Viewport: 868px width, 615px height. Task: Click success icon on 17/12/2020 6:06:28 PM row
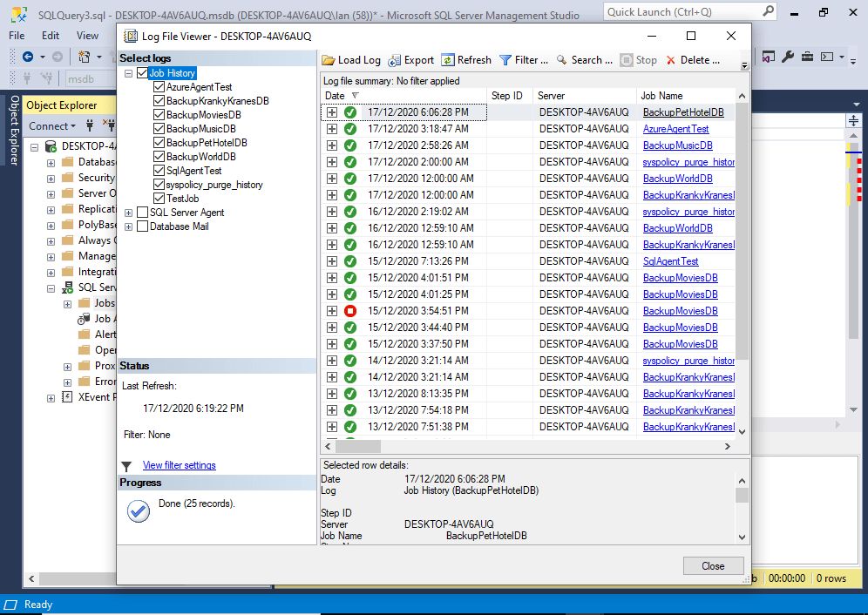pyautogui.click(x=349, y=112)
